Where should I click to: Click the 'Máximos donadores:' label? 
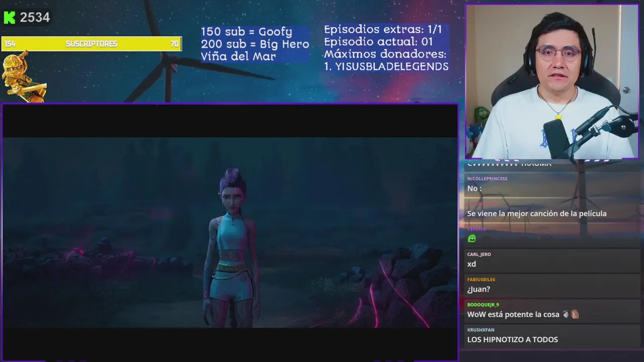(385, 54)
